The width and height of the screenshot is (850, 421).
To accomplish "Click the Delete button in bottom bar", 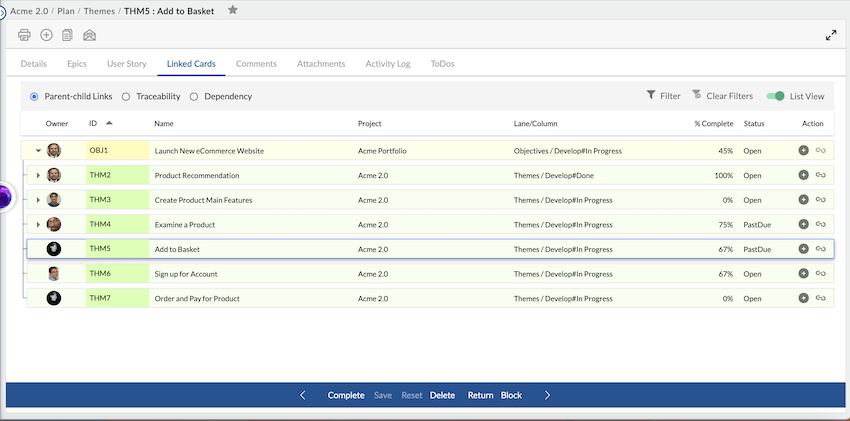I will pos(442,395).
